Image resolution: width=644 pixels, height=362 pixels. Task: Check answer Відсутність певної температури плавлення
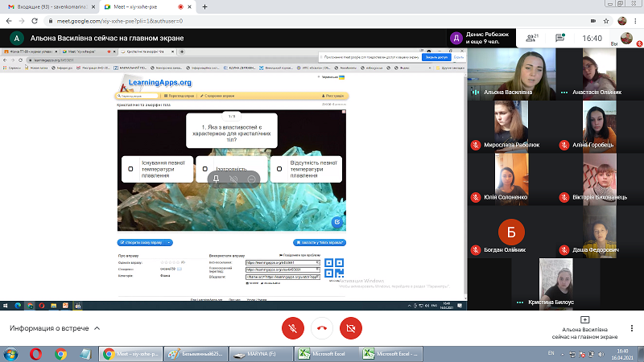279,169
